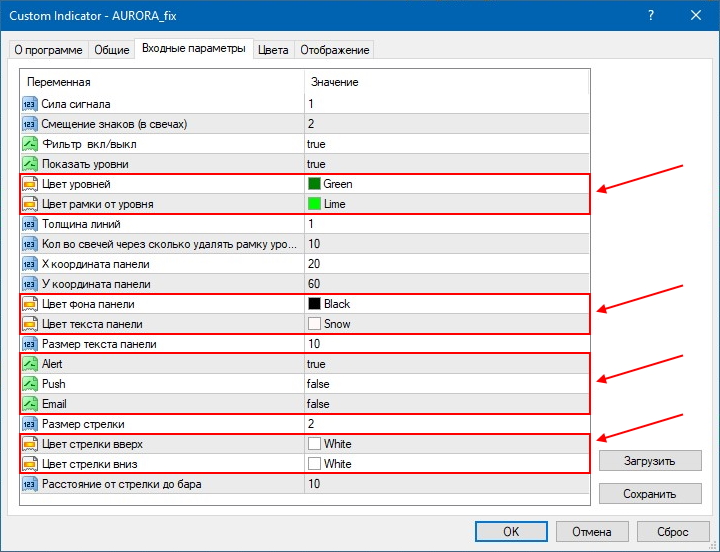Click the icon next to Размер стрелки
This screenshot has width=720, height=552.
click(30, 424)
